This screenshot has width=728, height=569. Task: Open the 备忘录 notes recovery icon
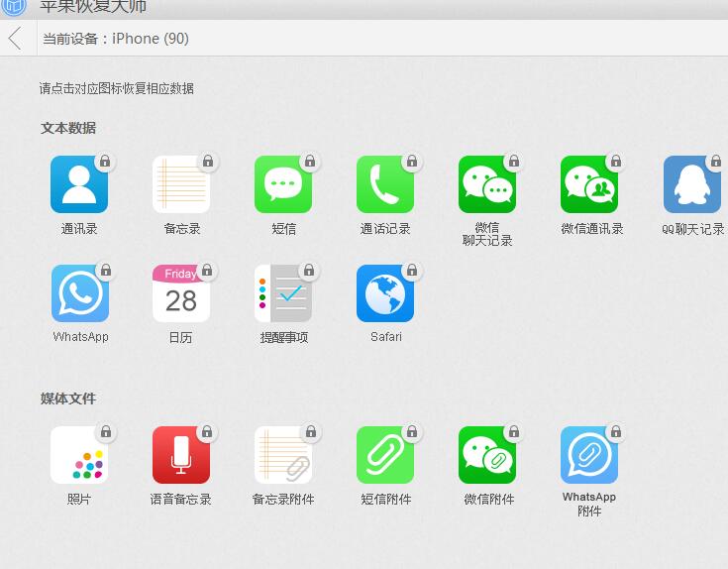pyautogui.click(x=181, y=184)
